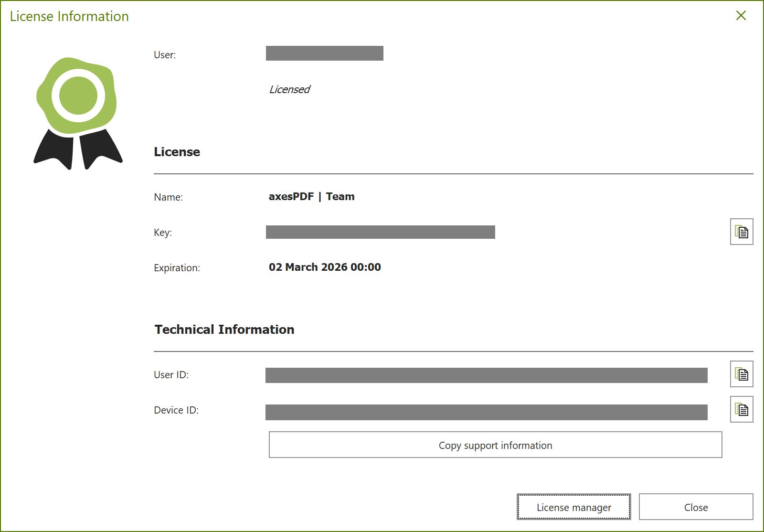Click the 'License' section heading
This screenshot has height=532, width=764.
click(177, 152)
